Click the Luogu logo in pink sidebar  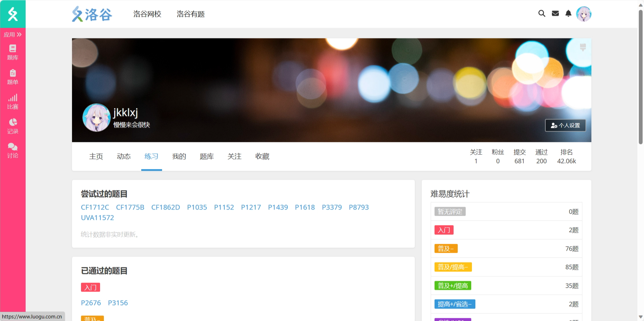(13, 14)
